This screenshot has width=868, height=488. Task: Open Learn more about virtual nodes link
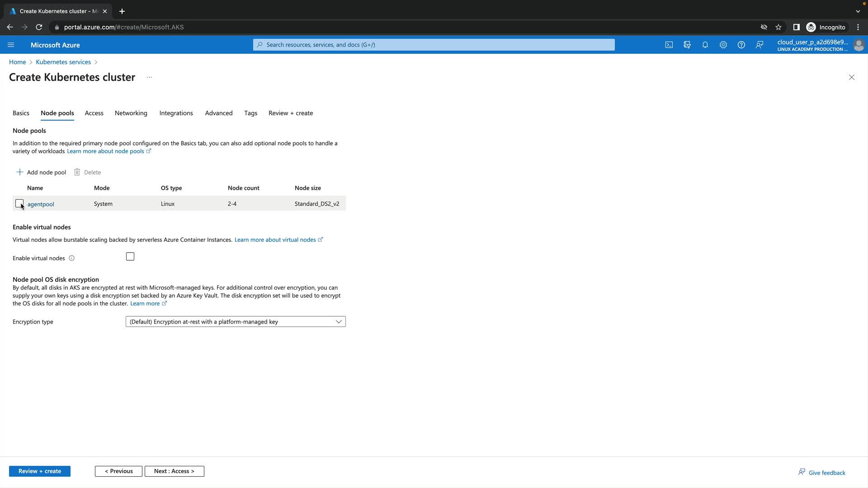[x=275, y=240]
